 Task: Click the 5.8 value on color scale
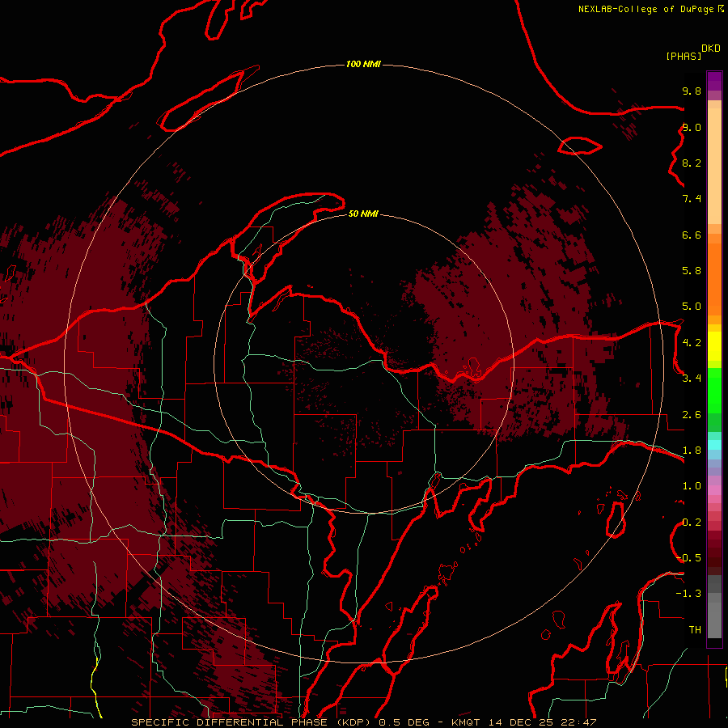click(692, 271)
